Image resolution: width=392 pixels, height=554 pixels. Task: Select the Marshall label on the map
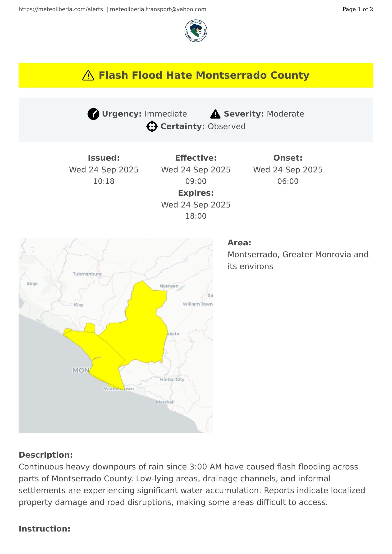[165, 402]
